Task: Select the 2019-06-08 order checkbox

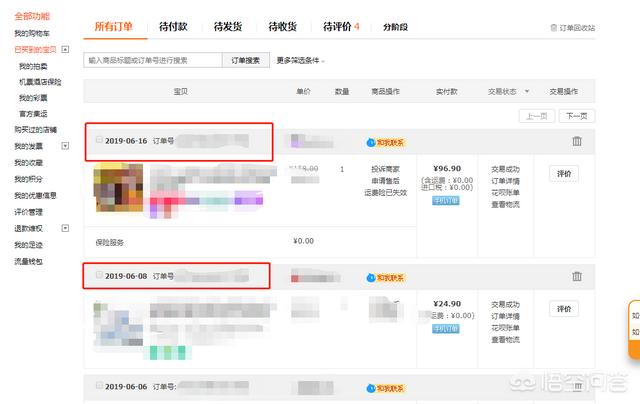Action: [x=99, y=275]
